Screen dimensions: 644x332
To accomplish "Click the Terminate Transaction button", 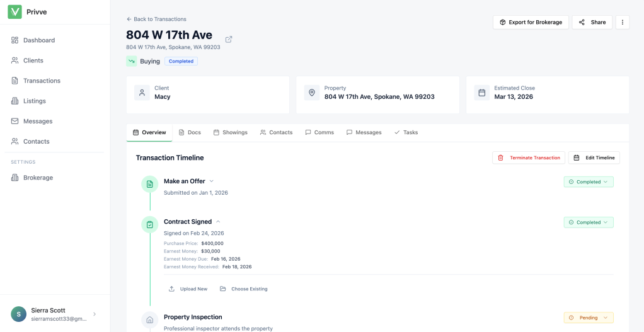I will point(528,157).
